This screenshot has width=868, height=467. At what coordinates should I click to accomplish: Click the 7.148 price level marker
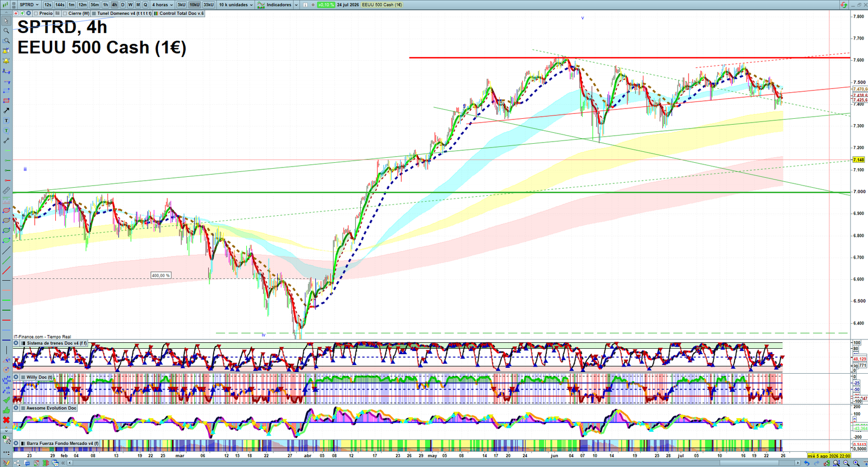859,160
